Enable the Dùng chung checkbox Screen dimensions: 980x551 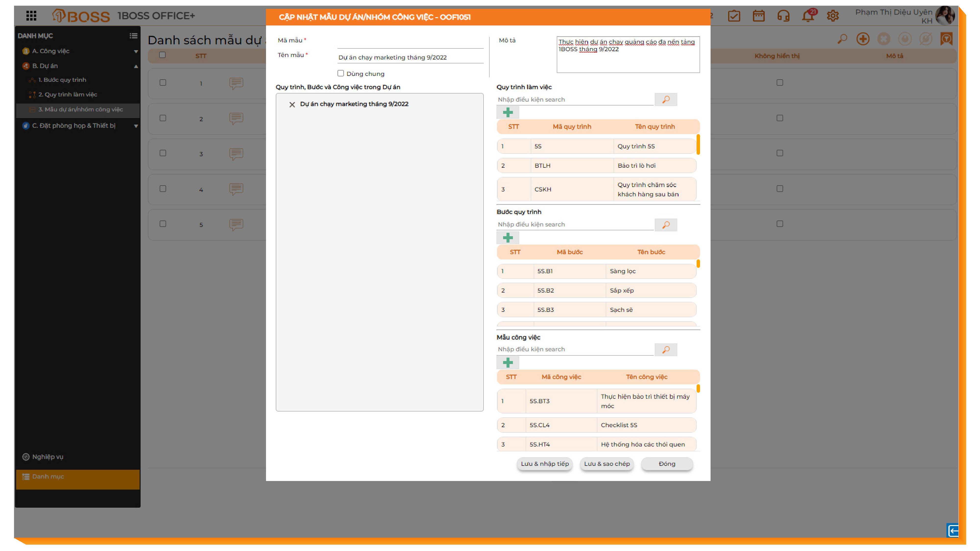[340, 73]
